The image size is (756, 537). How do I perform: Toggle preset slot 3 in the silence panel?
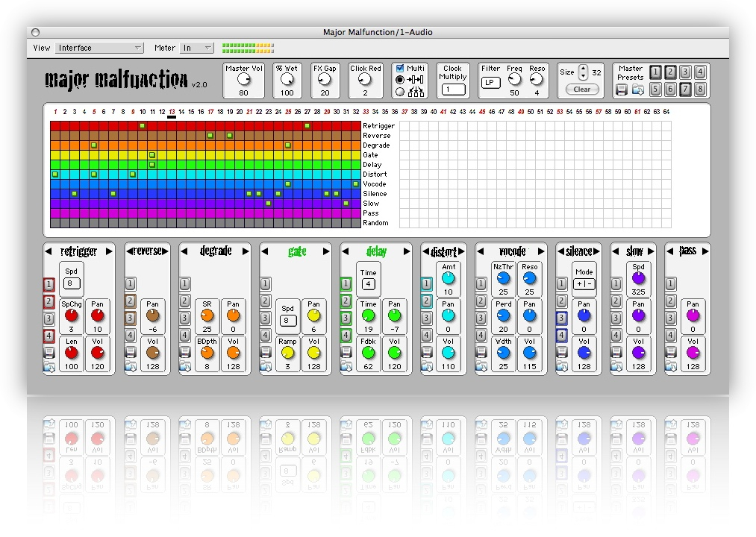(560, 318)
